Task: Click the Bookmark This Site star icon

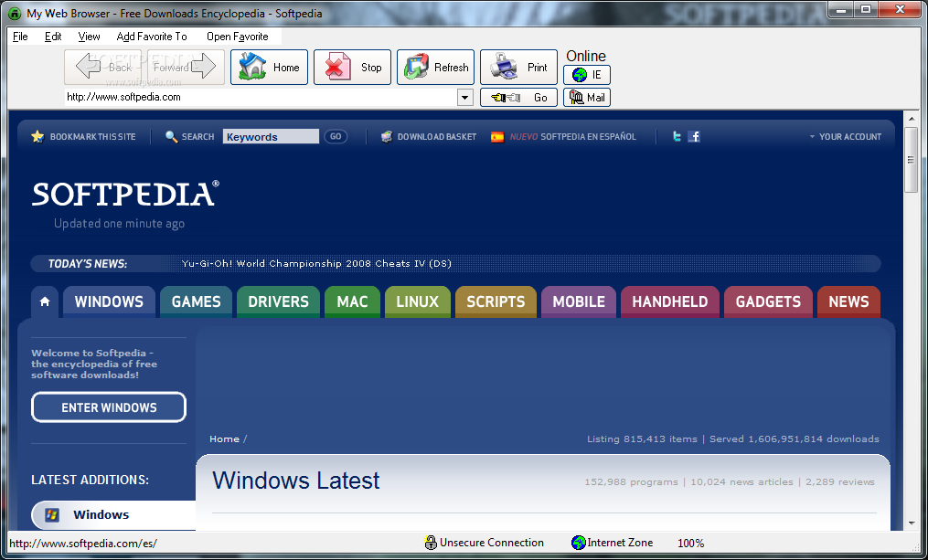Action: 37,137
